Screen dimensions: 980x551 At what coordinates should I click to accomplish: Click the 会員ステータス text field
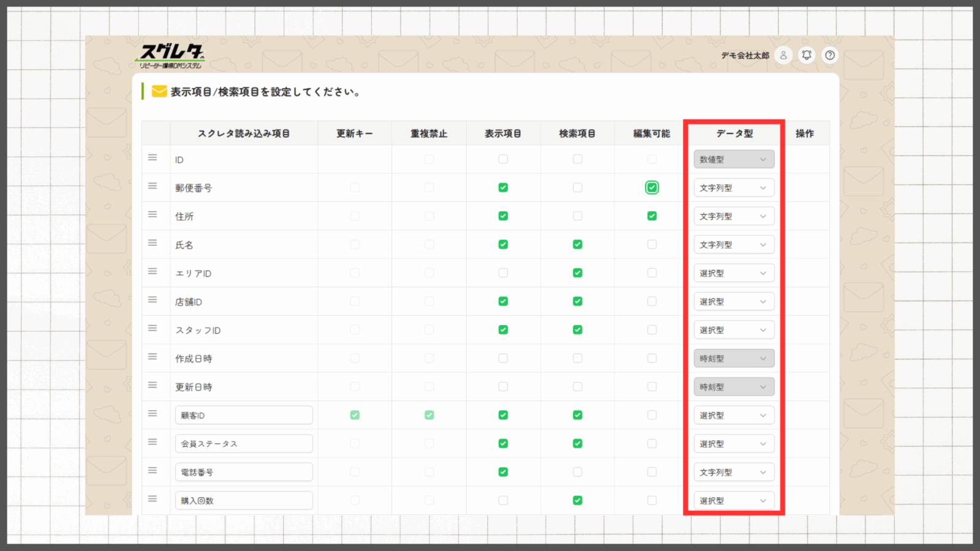tap(244, 444)
